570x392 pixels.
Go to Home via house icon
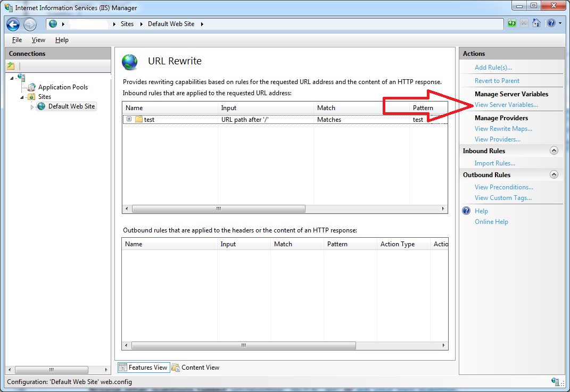point(536,23)
